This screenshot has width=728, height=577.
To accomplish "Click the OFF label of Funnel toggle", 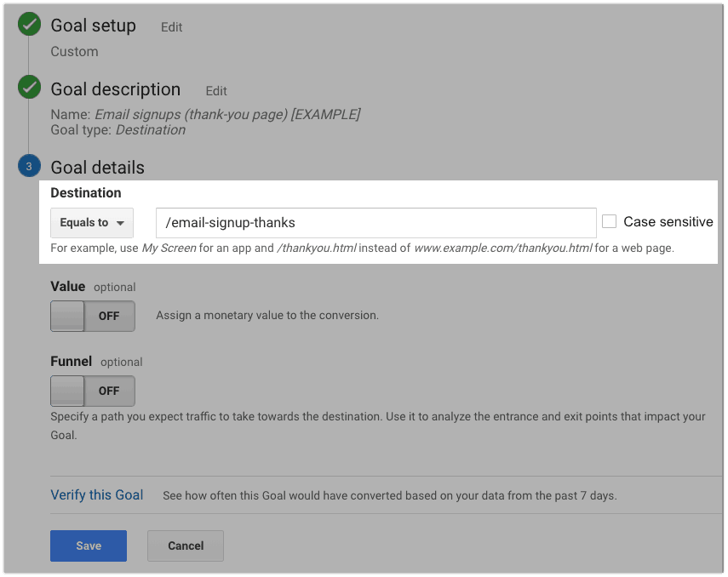I will 109,391.
